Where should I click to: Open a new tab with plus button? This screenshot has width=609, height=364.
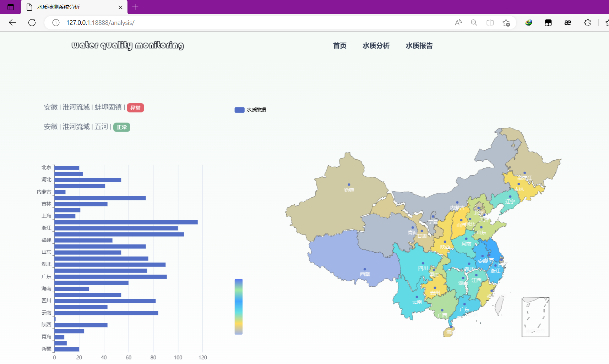point(135,7)
